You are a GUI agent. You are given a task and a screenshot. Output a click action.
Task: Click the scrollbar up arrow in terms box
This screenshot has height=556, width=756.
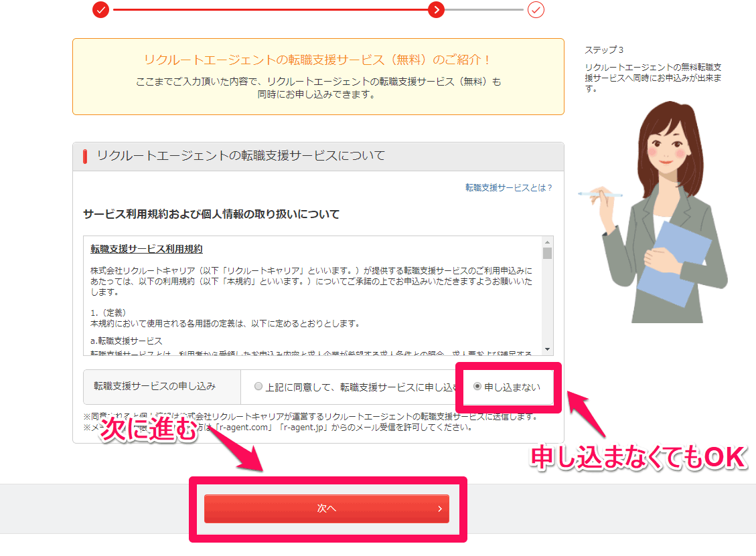[x=547, y=242]
